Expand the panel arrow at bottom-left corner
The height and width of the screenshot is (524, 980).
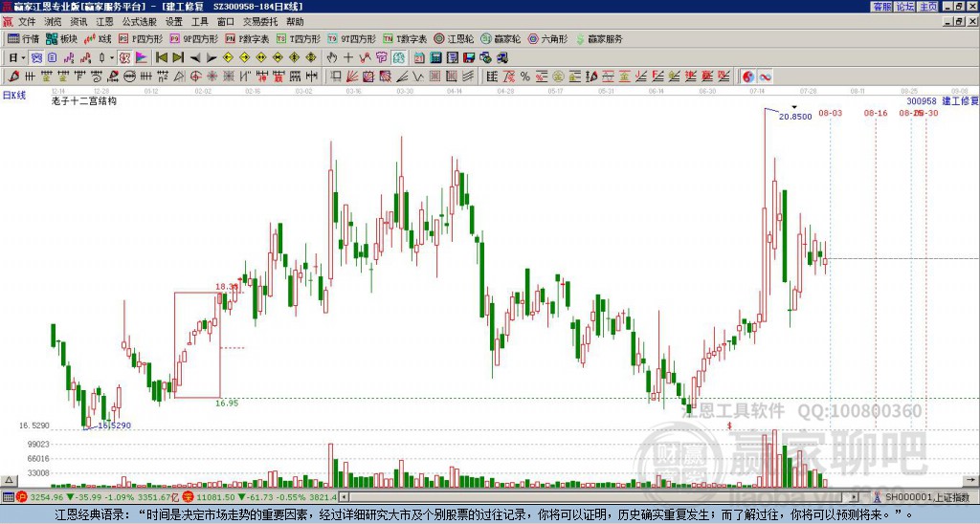(x=8, y=480)
